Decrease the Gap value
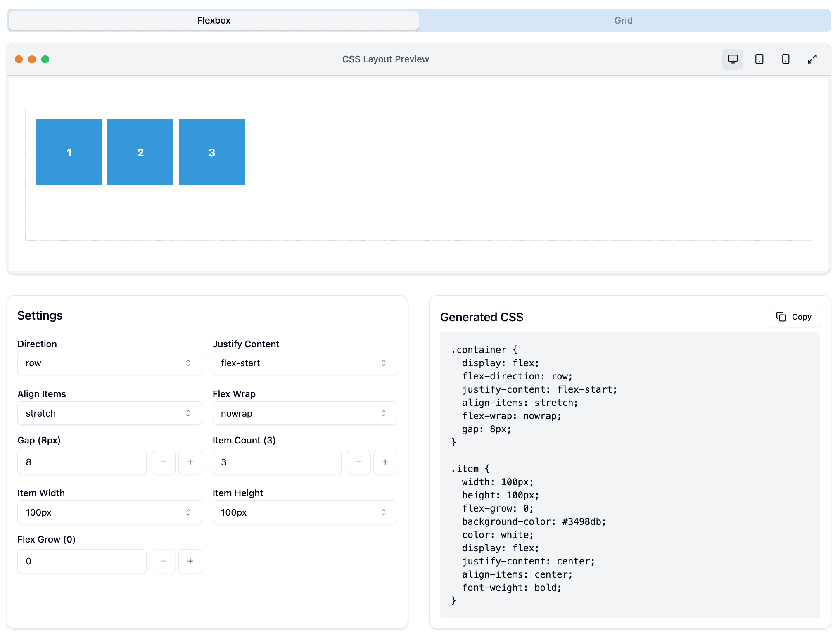This screenshot has height=640, width=840. click(x=164, y=462)
